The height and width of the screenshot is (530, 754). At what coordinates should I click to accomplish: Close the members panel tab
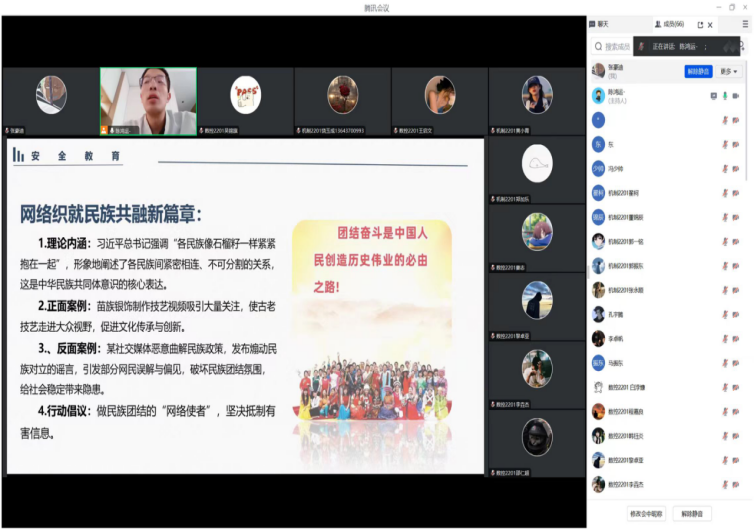pos(711,24)
